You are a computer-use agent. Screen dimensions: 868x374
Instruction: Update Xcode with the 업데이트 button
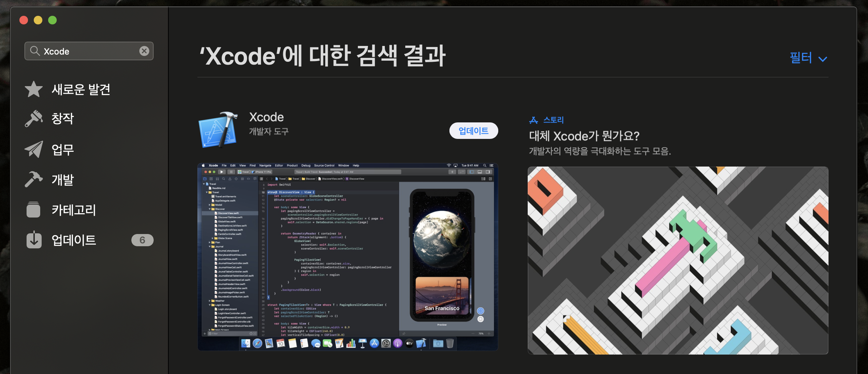[x=473, y=131]
